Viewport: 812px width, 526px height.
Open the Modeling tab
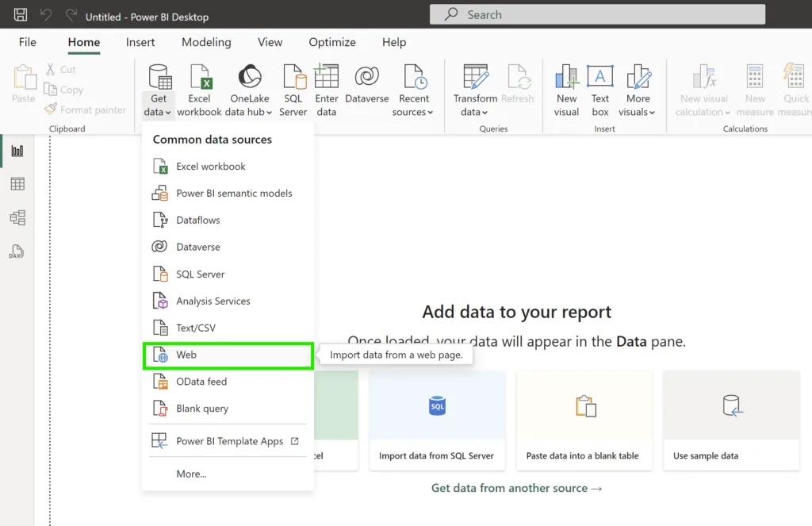(206, 42)
